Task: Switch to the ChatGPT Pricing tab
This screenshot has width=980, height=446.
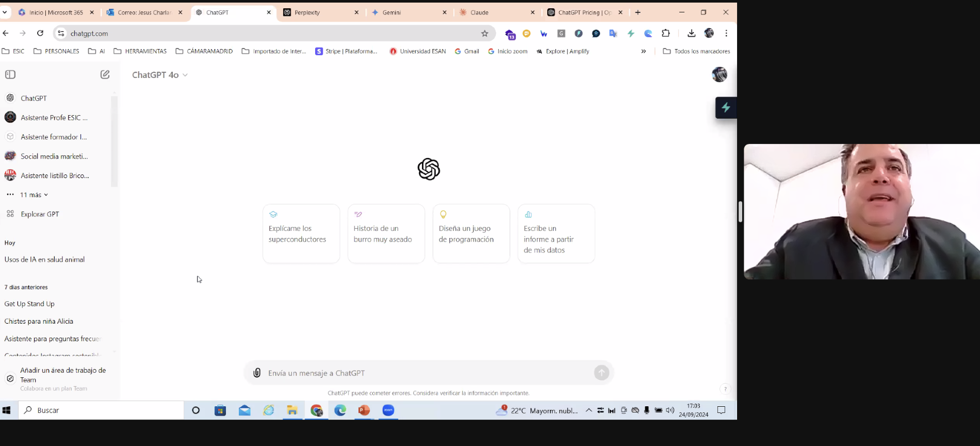Action: click(x=585, y=12)
